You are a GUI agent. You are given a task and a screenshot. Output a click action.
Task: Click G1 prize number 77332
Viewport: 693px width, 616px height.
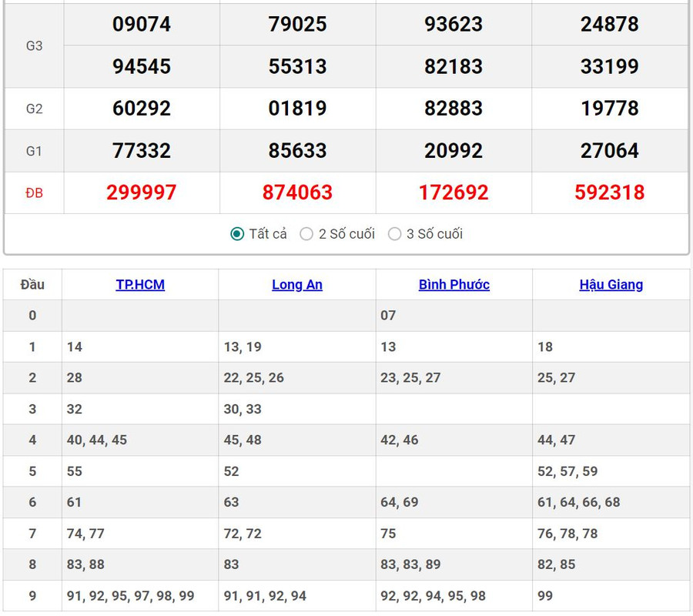click(x=142, y=151)
